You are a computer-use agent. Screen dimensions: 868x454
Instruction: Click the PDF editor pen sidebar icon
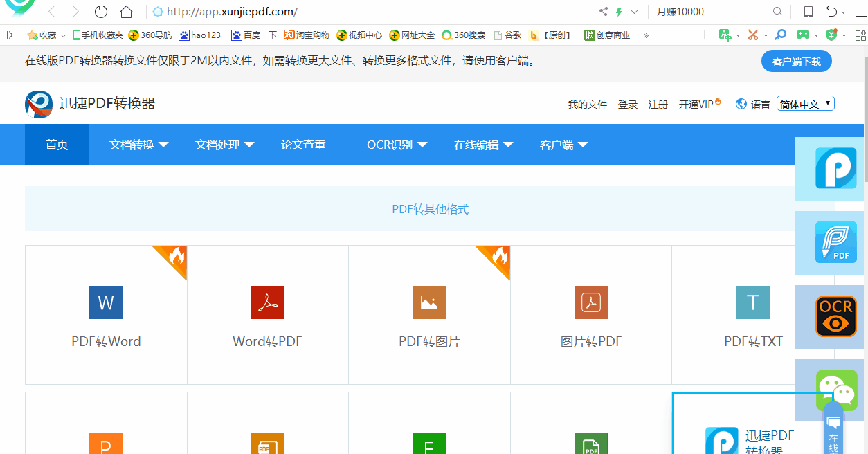tap(836, 242)
